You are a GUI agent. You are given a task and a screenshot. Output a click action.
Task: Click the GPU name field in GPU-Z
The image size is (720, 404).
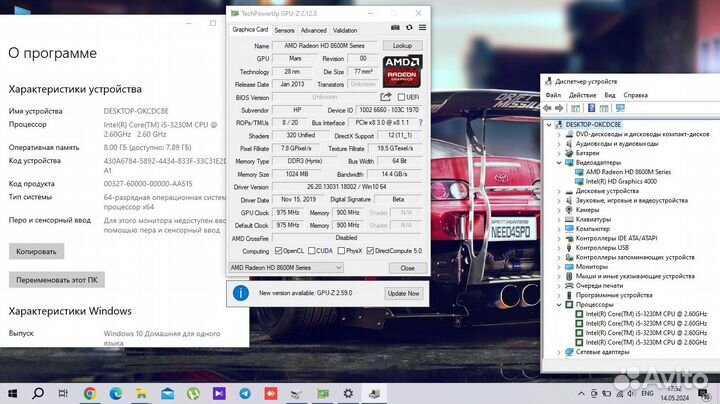324,45
